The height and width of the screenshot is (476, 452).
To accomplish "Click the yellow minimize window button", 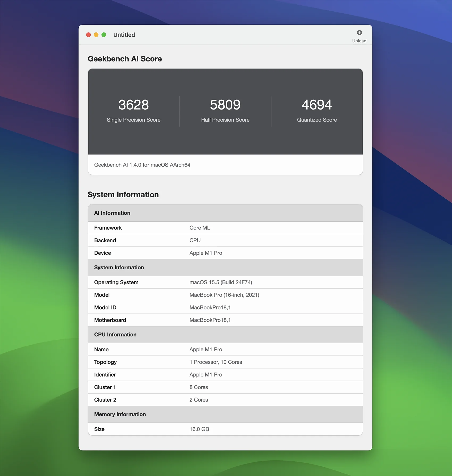I will [x=96, y=35].
